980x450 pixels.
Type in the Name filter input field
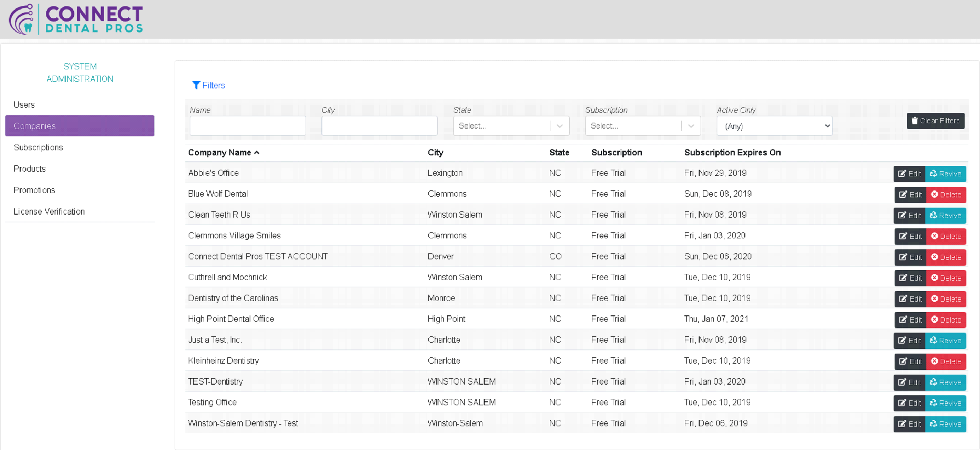click(248, 125)
